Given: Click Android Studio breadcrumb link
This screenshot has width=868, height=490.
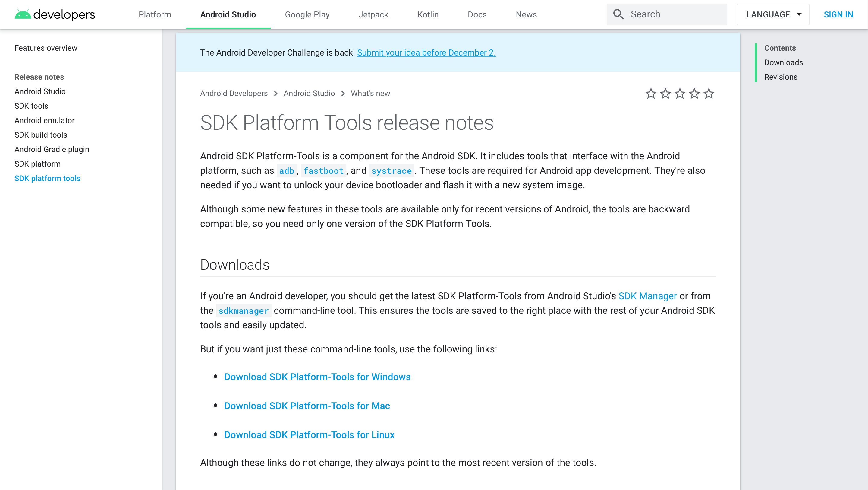Looking at the screenshot, I should (x=309, y=94).
